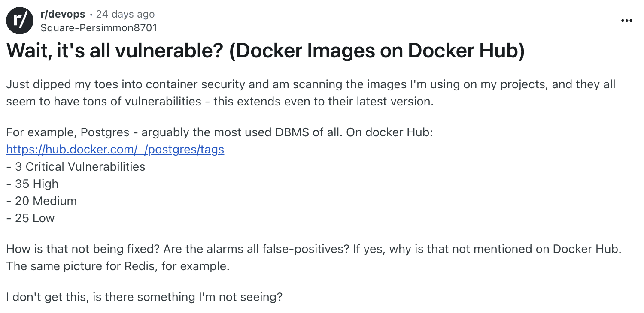
Task: Click the words 'false-positives' in the post
Action: tap(305, 249)
